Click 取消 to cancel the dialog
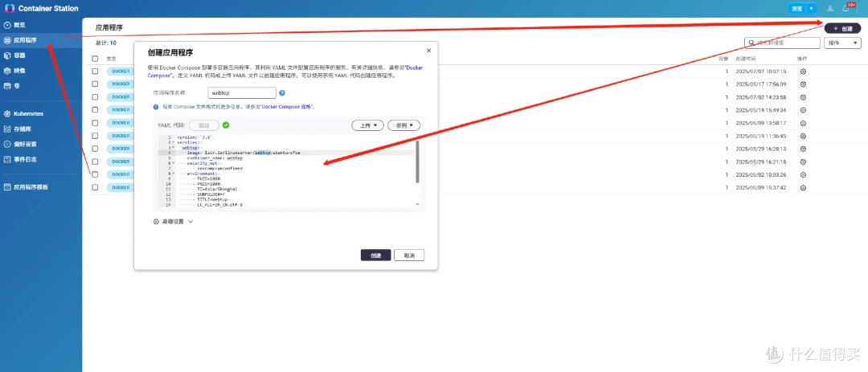 409,255
